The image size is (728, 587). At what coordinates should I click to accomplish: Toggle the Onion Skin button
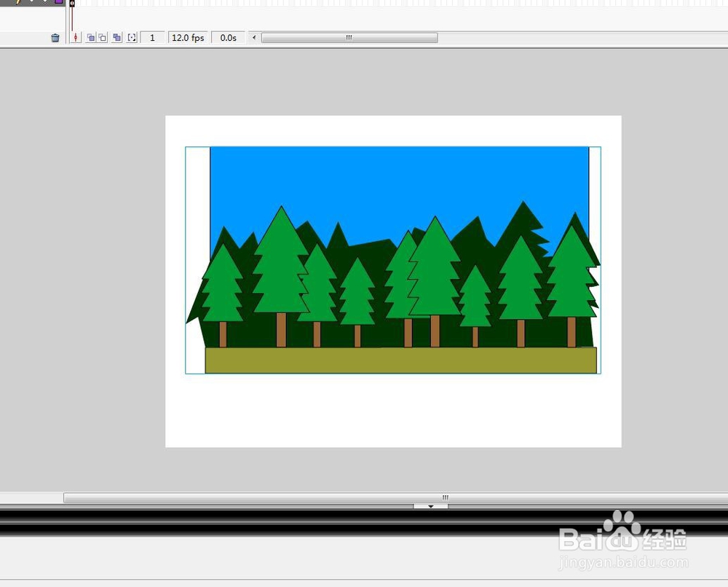click(x=91, y=38)
